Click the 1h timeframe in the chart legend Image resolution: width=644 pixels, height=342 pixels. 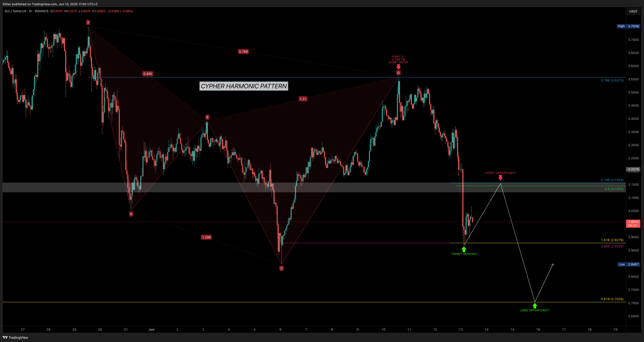pyautogui.click(x=30, y=11)
